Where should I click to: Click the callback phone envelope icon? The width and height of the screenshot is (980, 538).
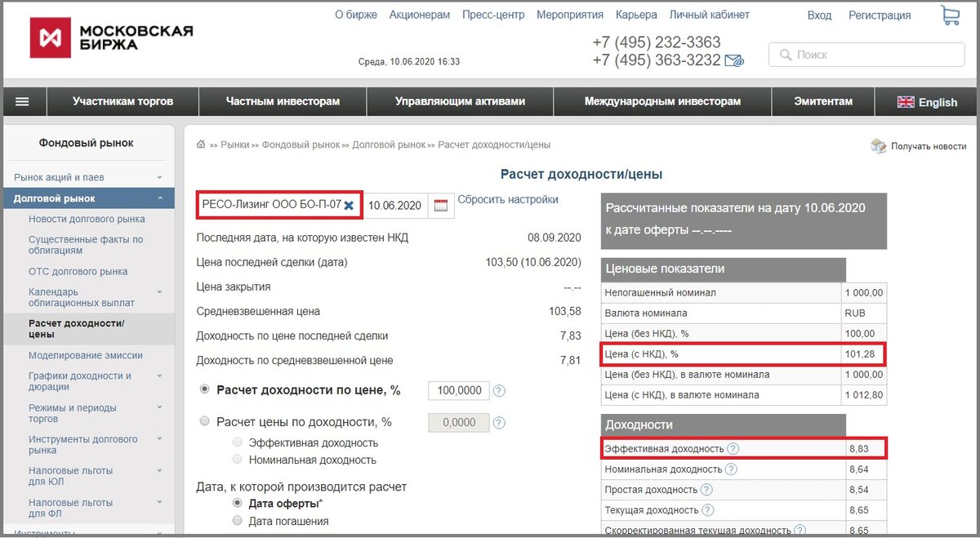click(734, 60)
